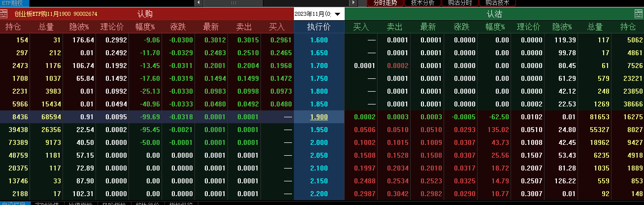The width and height of the screenshot is (644, 205).
Task: Sort puts by 买入 header under 认沽
Action: point(361,27)
